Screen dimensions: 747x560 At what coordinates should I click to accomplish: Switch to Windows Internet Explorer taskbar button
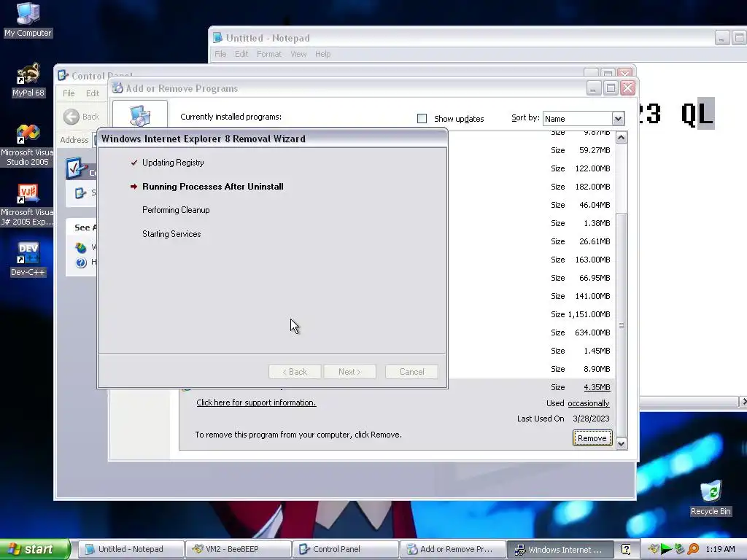560,549
